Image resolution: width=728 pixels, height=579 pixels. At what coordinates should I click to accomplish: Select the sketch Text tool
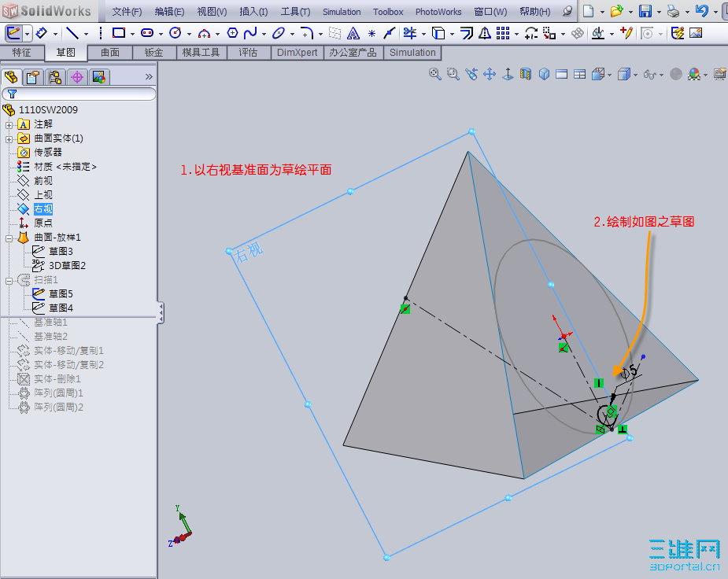pos(353,33)
